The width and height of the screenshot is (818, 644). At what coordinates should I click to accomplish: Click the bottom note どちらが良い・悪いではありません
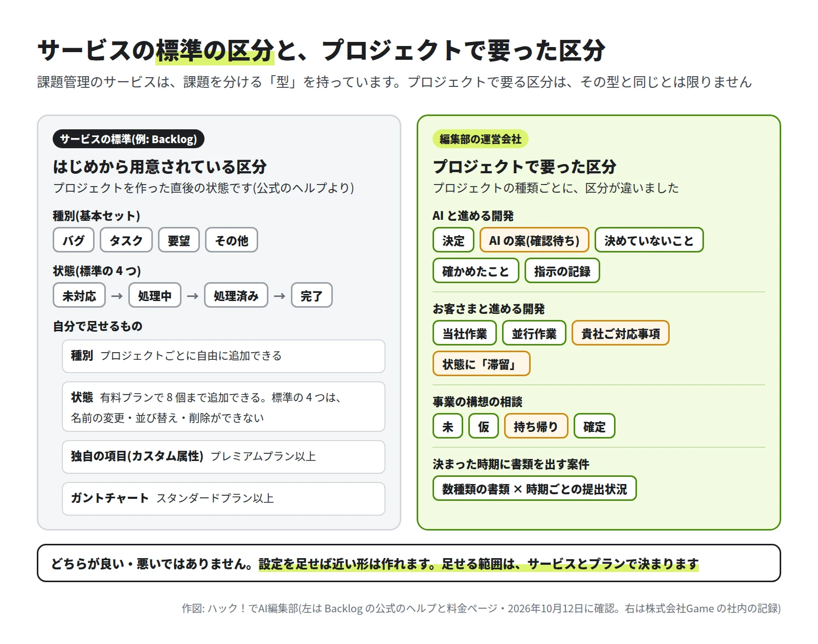[409, 563]
